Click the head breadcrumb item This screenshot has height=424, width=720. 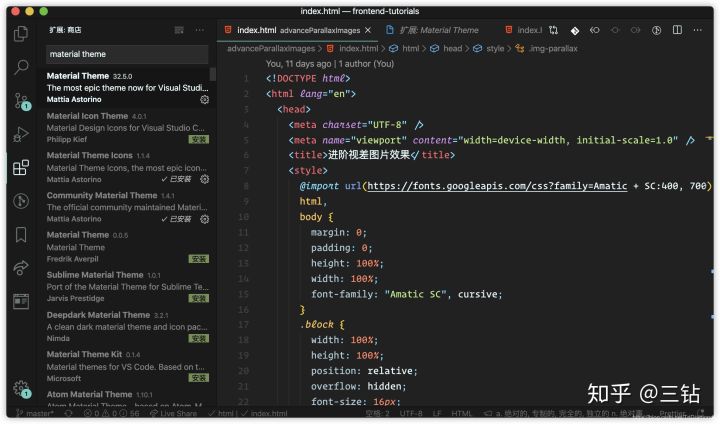[446, 49]
